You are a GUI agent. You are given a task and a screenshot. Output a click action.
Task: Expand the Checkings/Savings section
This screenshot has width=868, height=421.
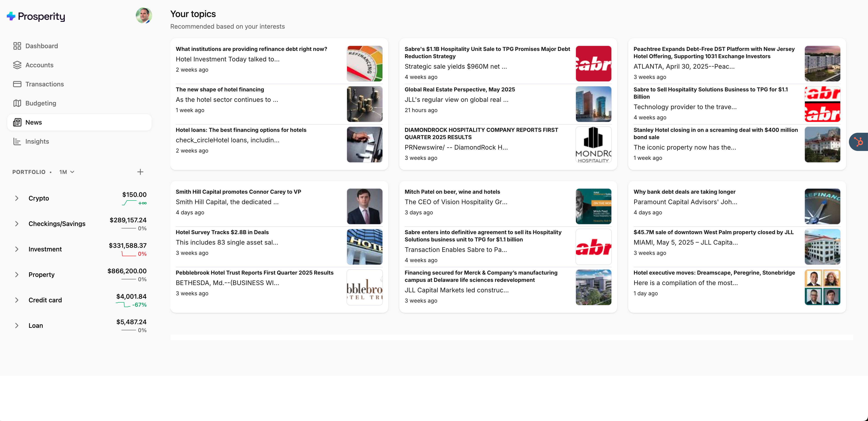point(17,224)
